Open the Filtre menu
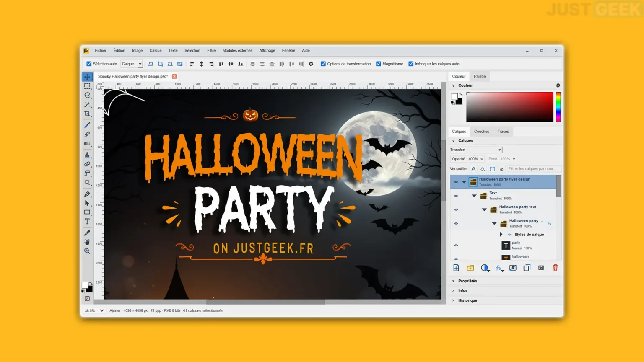The width and height of the screenshot is (644, 362). [x=211, y=50]
